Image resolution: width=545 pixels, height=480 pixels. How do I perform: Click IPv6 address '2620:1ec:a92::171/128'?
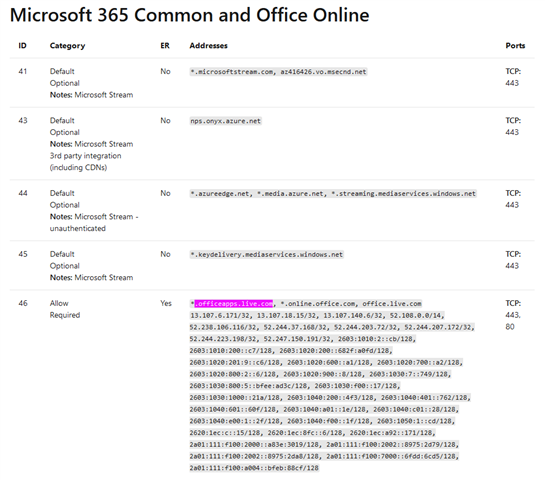point(392,433)
